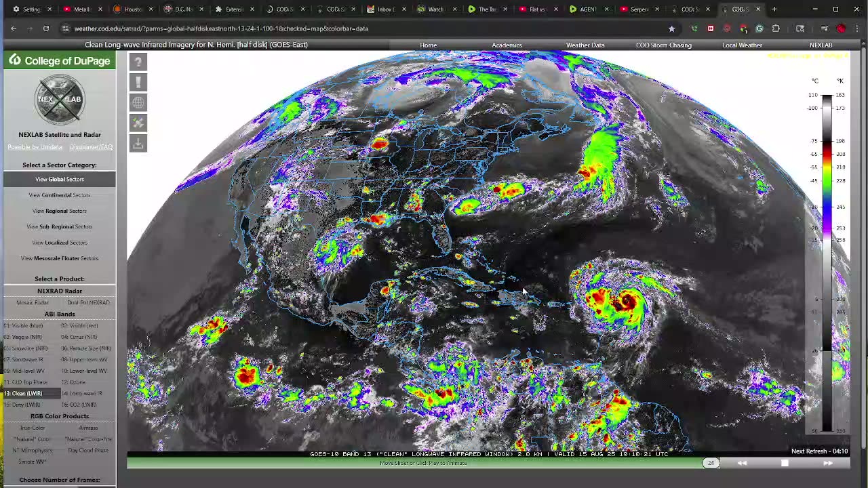The image size is (868, 488).
Task: Select View Global Sectors
Action: point(60,179)
